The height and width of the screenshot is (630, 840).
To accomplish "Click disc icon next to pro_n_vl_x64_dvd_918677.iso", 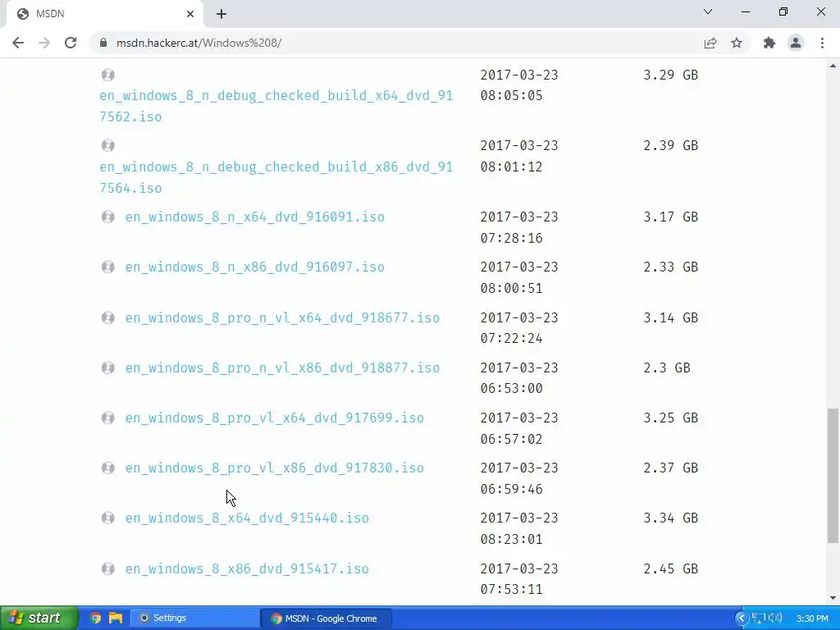I will point(107,317).
